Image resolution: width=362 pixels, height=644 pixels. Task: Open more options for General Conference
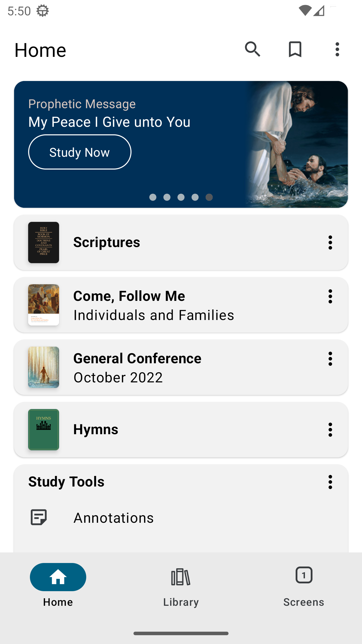point(330,359)
